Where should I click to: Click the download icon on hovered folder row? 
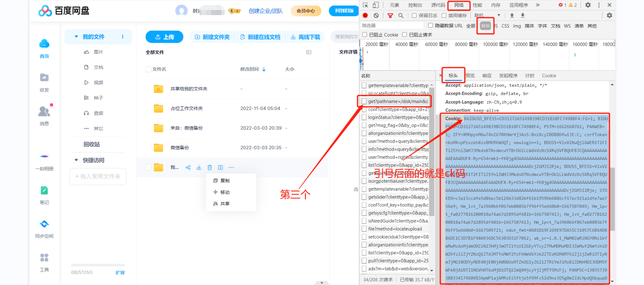(x=199, y=167)
